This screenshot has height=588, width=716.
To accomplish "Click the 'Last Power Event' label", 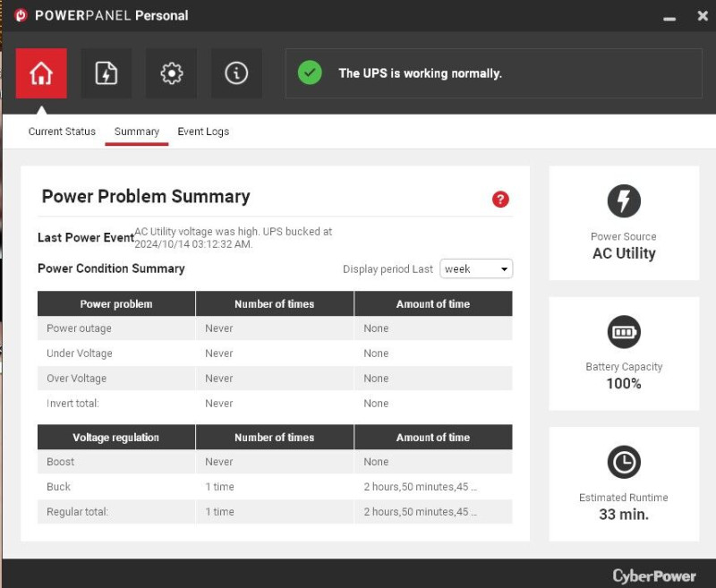I will pyautogui.click(x=86, y=237).
